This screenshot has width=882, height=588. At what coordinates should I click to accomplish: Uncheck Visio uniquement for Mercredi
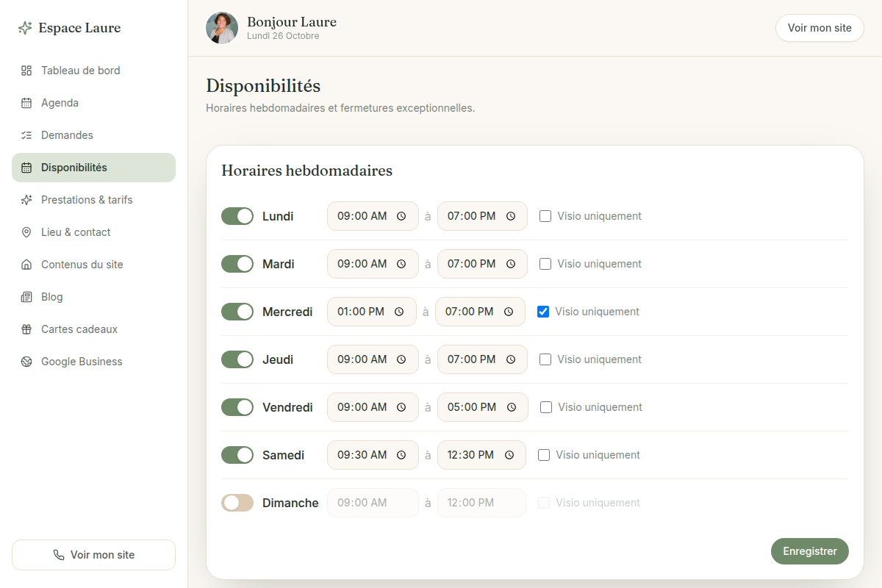tap(543, 312)
